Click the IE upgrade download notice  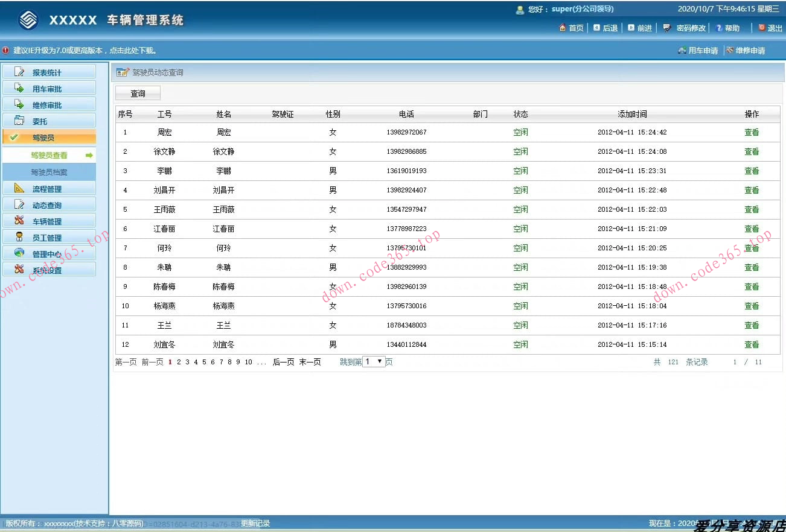[85, 51]
